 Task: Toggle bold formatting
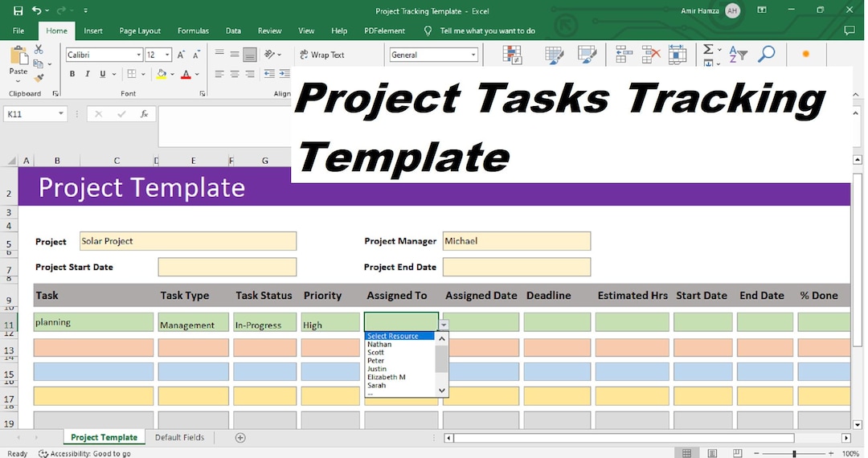point(72,74)
